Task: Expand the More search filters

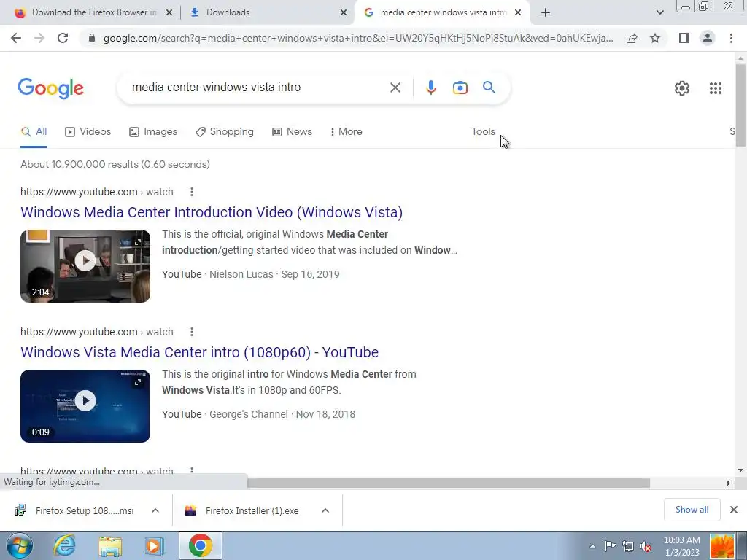Action: click(346, 132)
